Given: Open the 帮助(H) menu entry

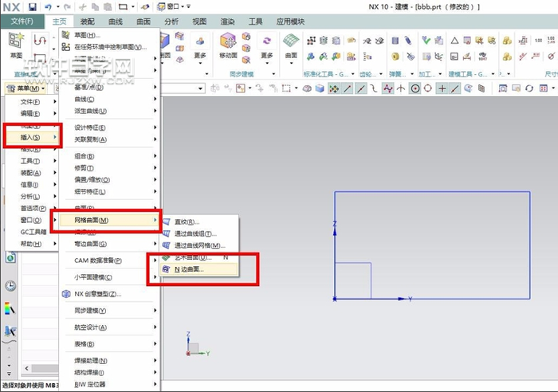Looking at the screenshot, I should click(32, 244).
